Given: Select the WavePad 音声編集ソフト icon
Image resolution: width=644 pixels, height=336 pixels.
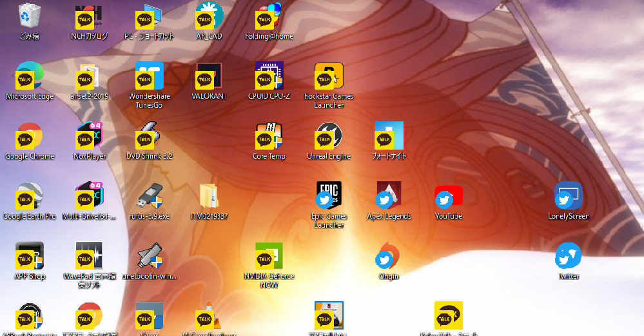Looking at the screenshot, I should [89, 255].
